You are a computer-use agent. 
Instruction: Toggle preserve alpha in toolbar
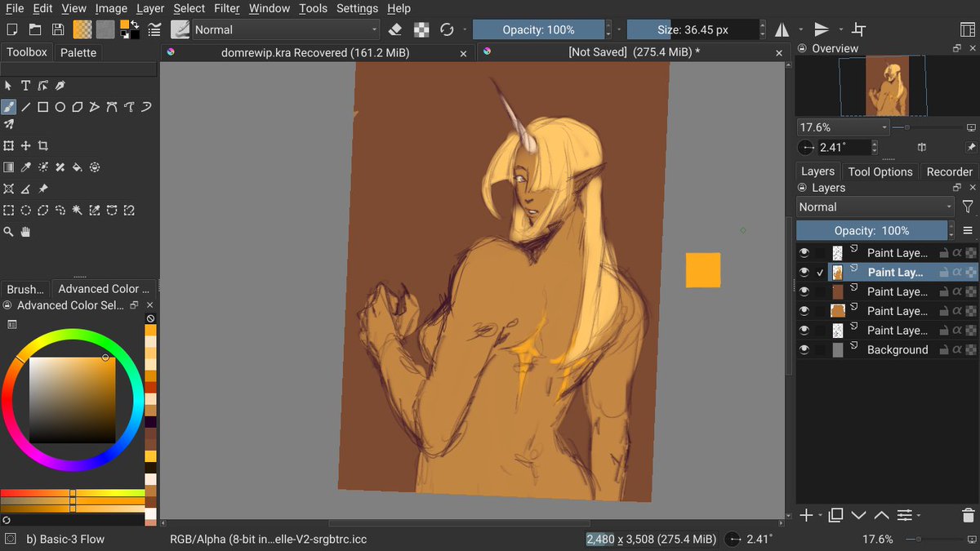421,29
